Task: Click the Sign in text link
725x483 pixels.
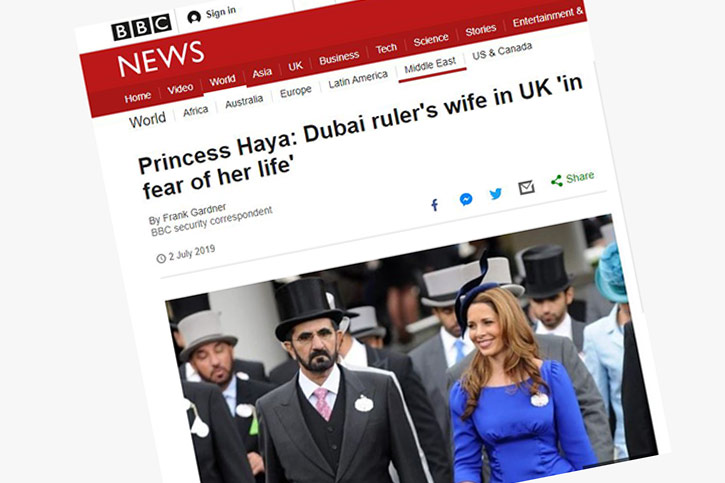Action: click(221, 12)
